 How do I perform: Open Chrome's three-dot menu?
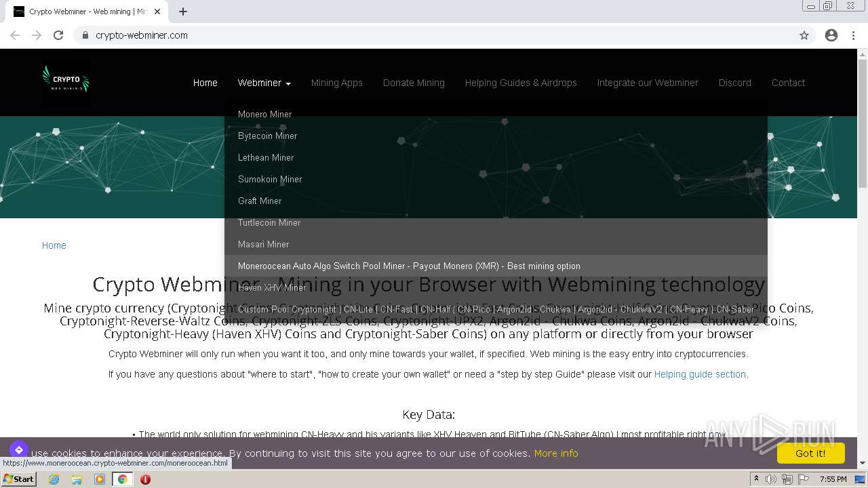(x=853, y=35)
